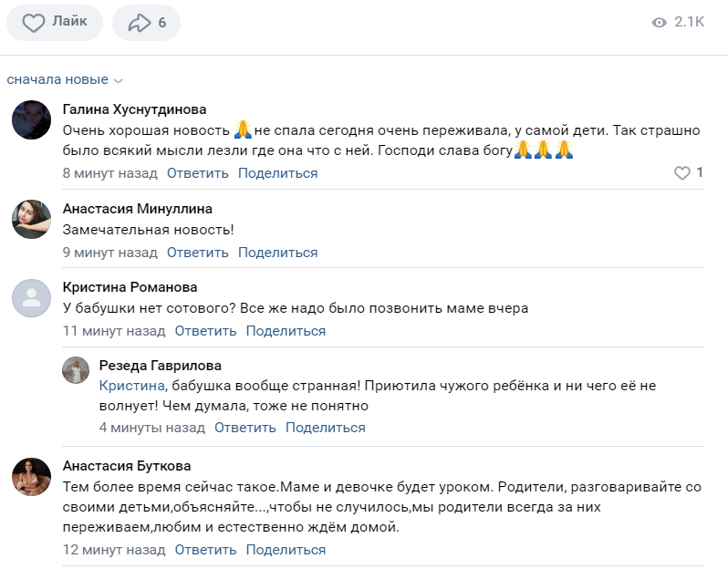Click the views eye icon

660,23
